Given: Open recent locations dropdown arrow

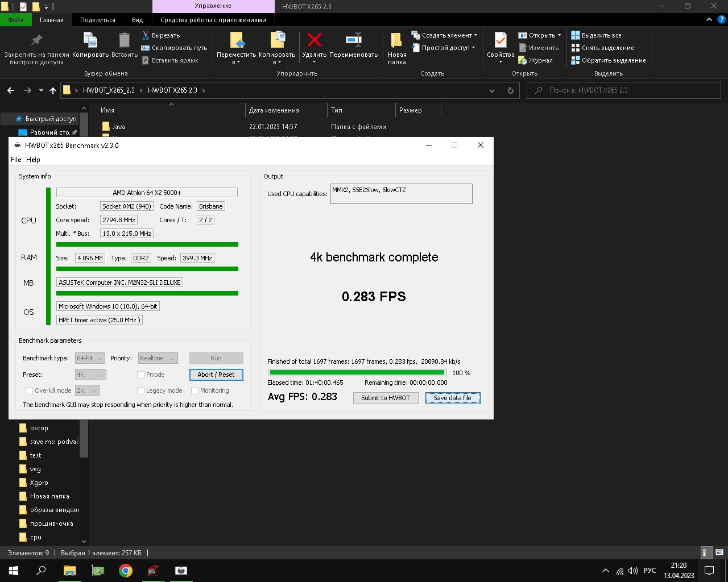Looking at the screenshot, I should (x=41, y=90).
